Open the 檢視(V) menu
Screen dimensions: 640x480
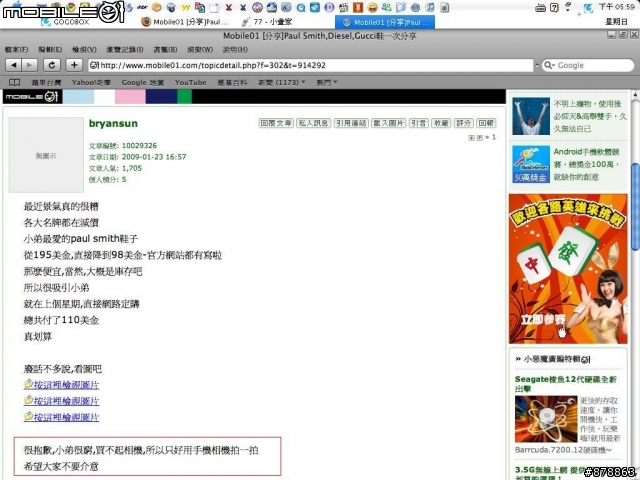(84, 49)
